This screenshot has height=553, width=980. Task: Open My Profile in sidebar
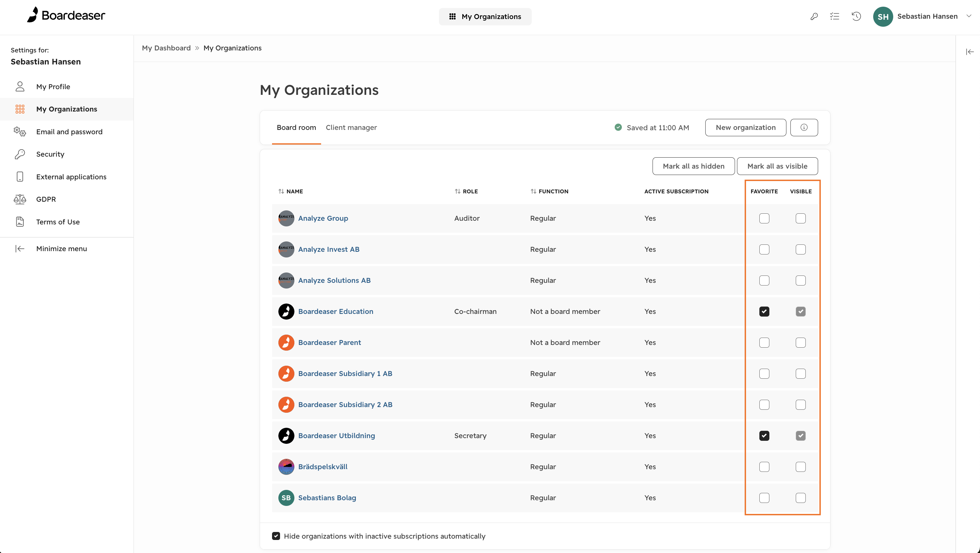66,87
